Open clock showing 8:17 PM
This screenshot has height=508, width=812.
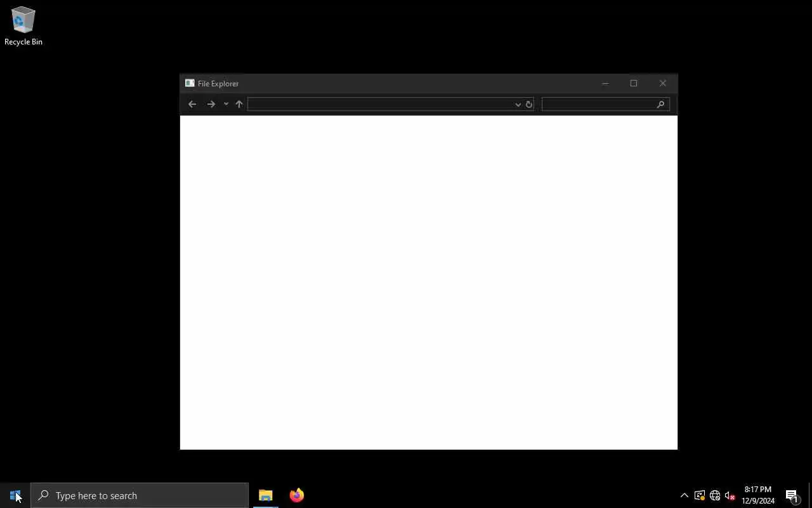pos(758,495)
